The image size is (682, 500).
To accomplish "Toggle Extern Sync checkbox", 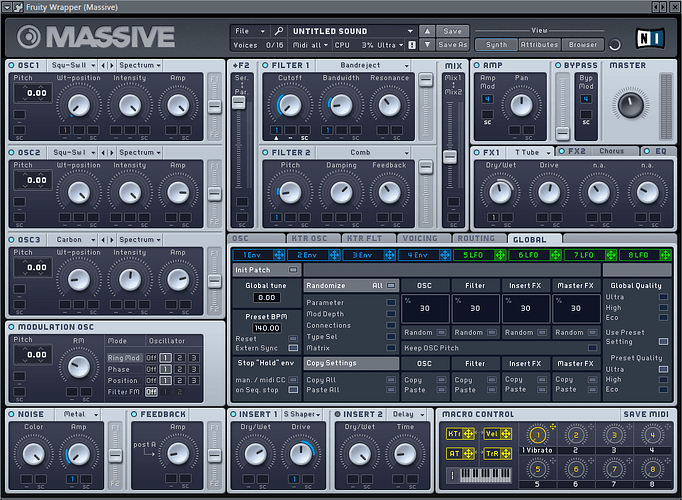I will (293, 348).
